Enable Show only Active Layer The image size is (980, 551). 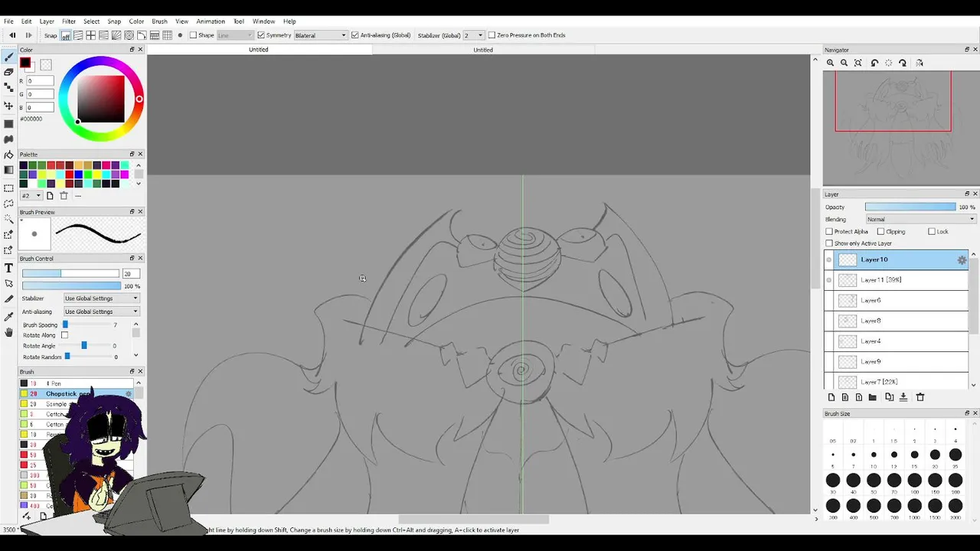coord(829,243)
